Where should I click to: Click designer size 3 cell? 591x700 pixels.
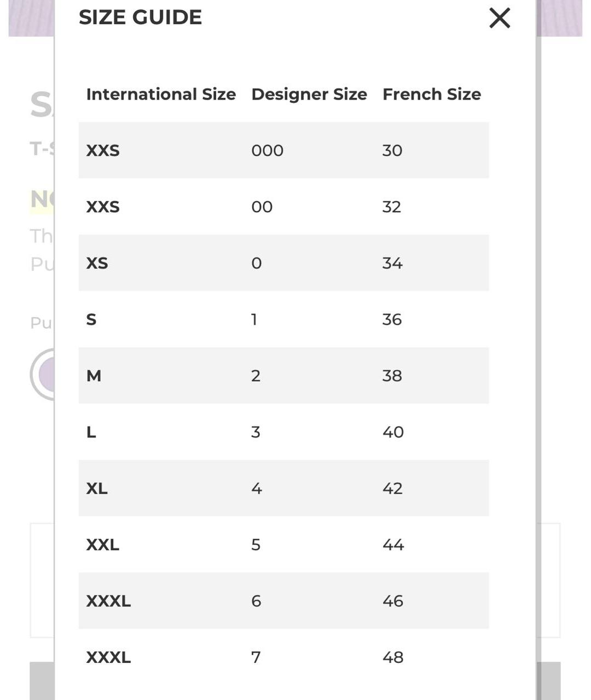tap(256, 432)
